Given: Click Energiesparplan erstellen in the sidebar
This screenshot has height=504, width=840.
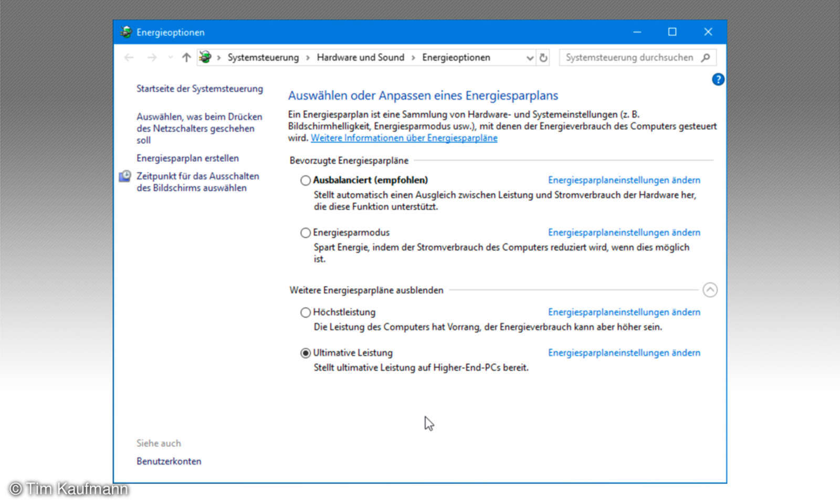Looking at the screenshot, I should (x=187, y=158).
